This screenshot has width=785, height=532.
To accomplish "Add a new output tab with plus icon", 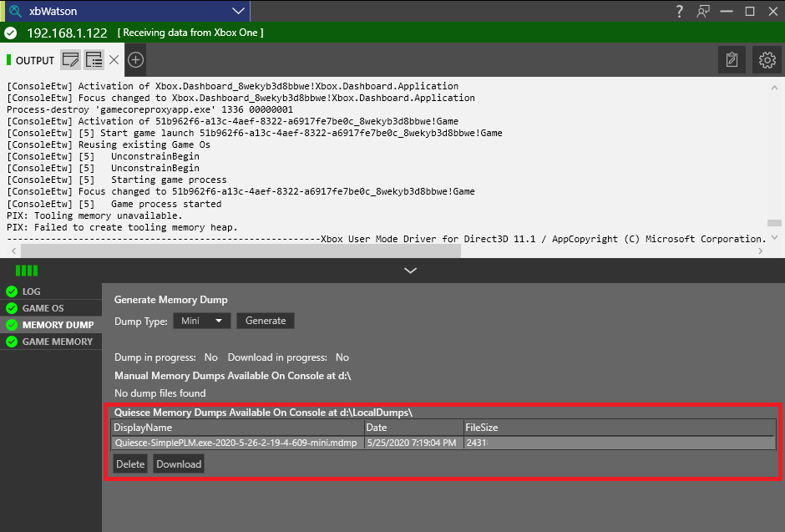I will 135,60.
